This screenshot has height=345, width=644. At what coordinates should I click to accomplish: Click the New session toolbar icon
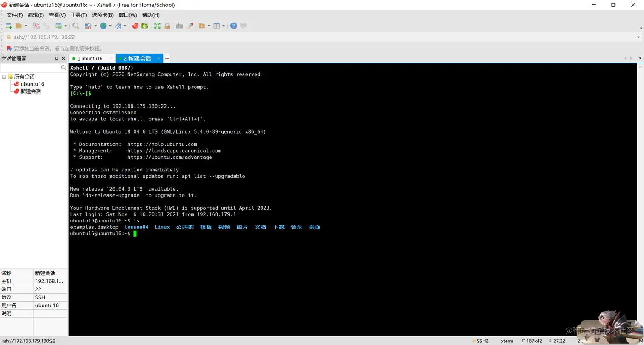pos(9,26)
